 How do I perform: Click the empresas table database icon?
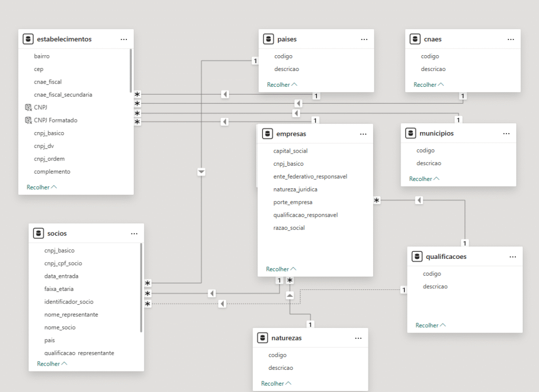(x=267, y=134)
